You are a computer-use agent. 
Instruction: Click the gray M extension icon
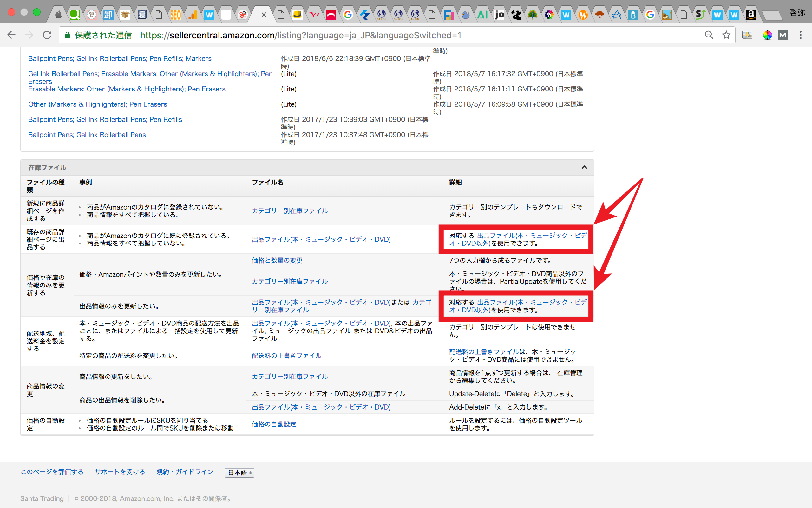783,35
